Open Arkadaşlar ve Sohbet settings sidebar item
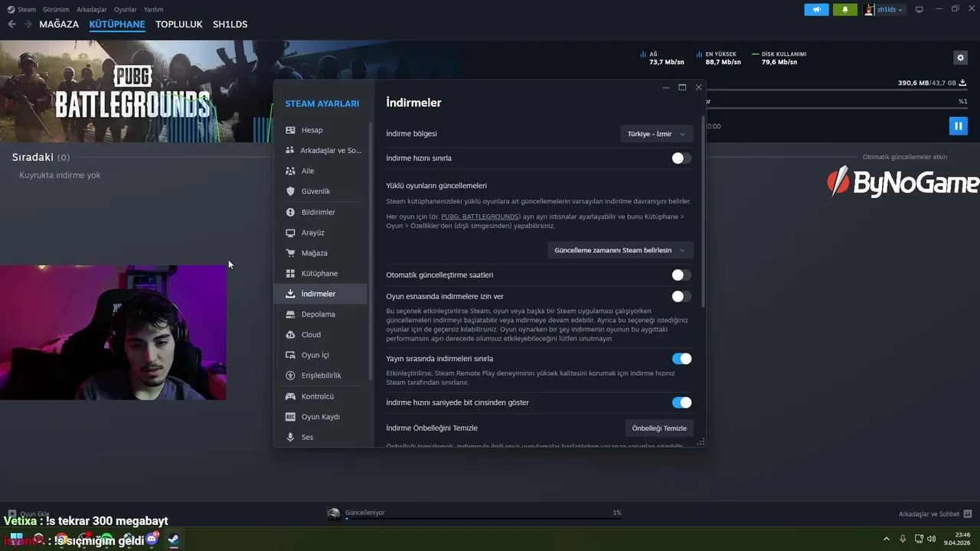 (x=322, y=151)
